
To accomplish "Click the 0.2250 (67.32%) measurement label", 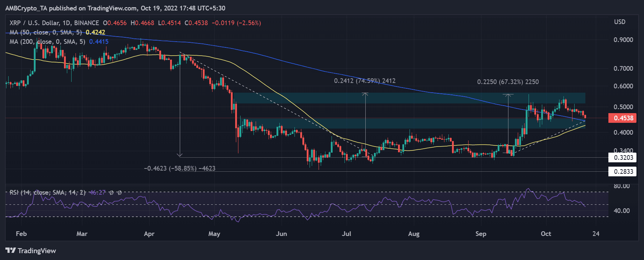I will pos(508,82).
